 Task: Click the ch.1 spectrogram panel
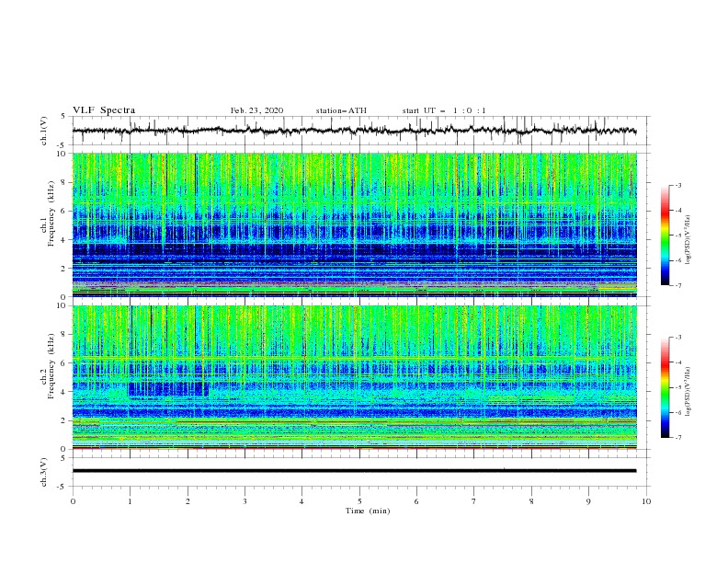(x=354, y=224)
